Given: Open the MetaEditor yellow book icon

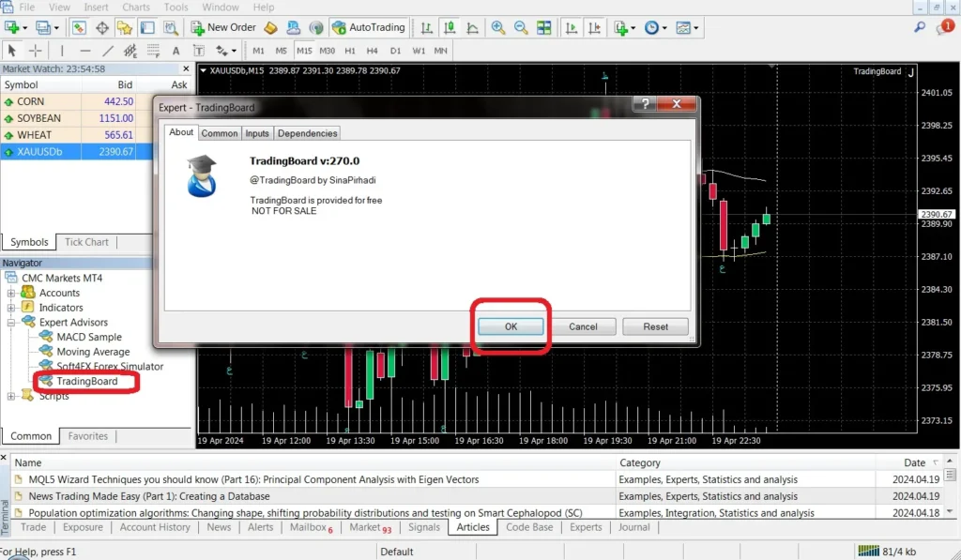Looking at the screenshot, I should [x=270, y=27].
